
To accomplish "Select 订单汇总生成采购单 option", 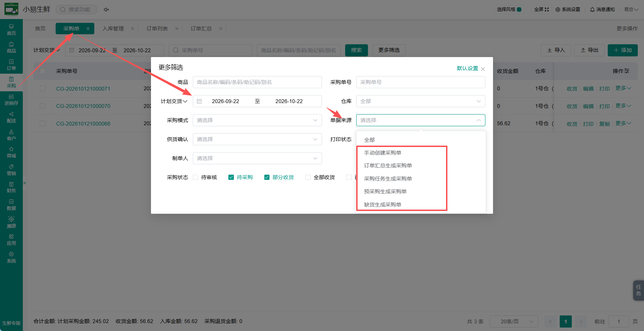I will click(x=388, y=166).
